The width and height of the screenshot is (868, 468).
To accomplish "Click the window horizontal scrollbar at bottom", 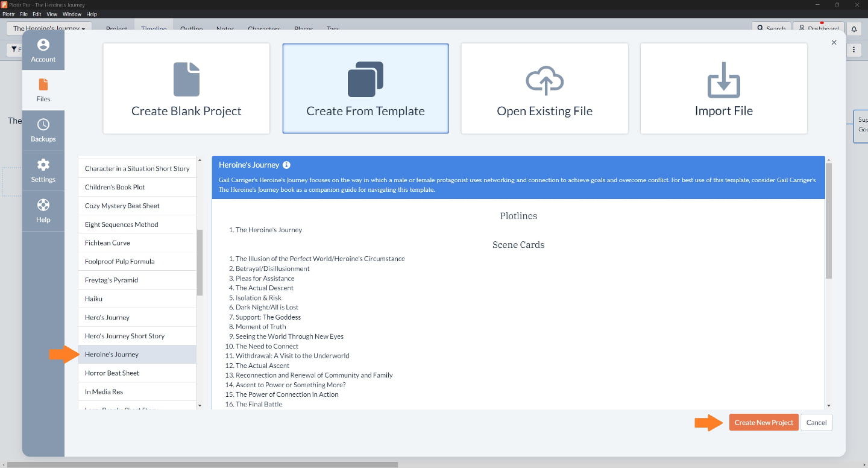I will click(203, 465).
